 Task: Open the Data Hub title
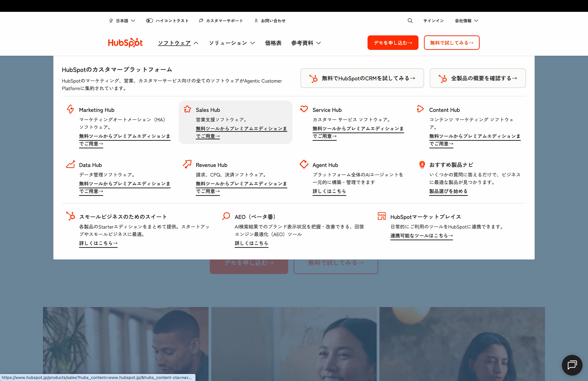click(x=90, y=165)
